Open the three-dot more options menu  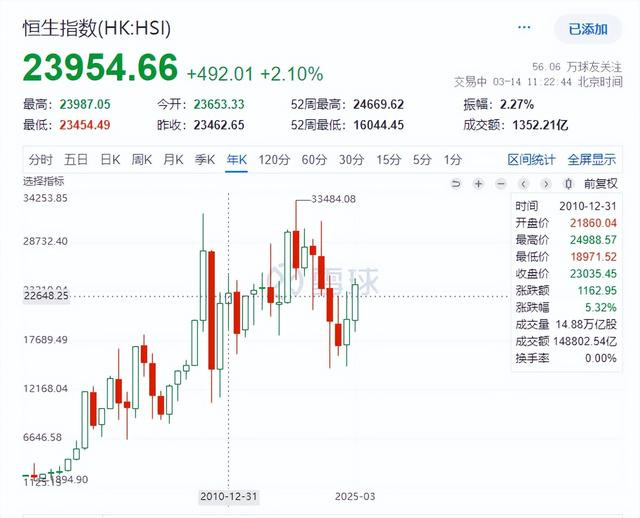pos(524,28)
